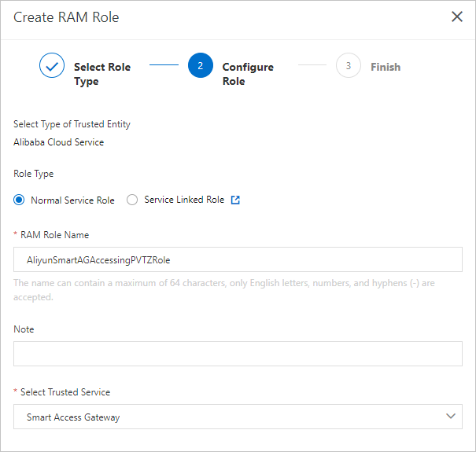
Task: Click the Configure Role step label
Action: point(248,74)
